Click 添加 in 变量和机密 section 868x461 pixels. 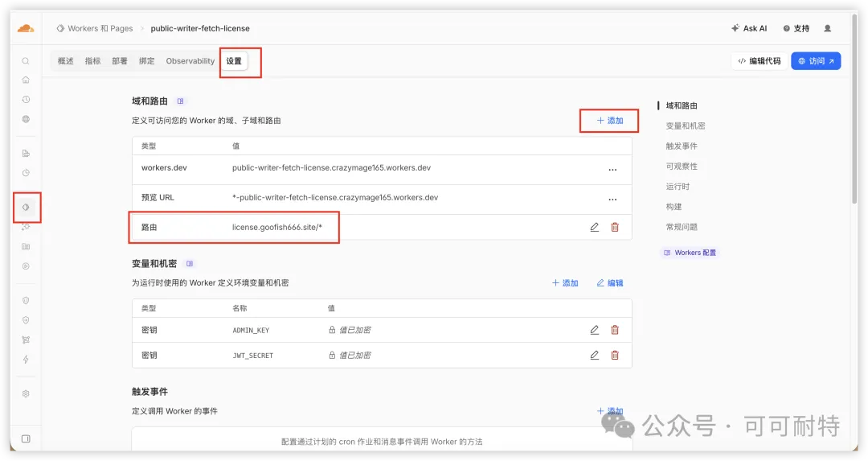[565, 283]
